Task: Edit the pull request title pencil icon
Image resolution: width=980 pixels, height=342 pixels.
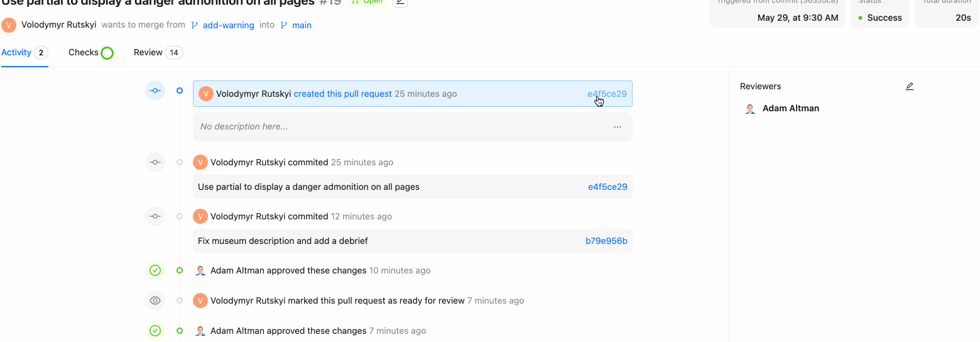Action: point(400,2)
